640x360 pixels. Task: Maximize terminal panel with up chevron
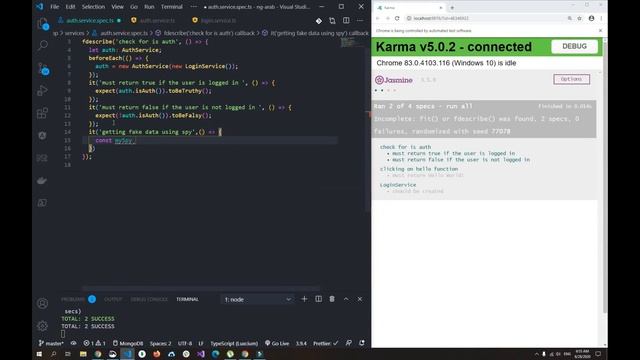(346, 299)
